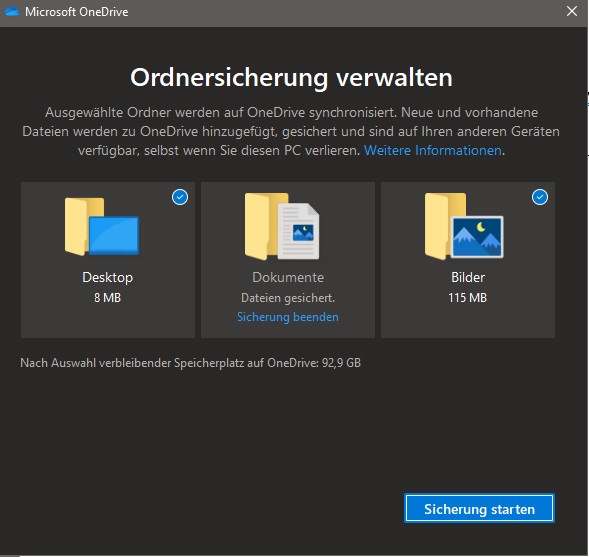Click the Dateien gesichert status text
Viewport: 589px width, 557px height.
(x=288, y=298)
